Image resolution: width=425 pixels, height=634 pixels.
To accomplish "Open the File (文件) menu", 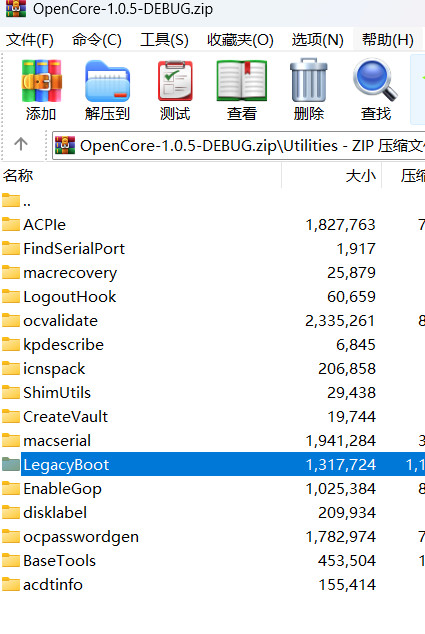I will tap(30, 40).
